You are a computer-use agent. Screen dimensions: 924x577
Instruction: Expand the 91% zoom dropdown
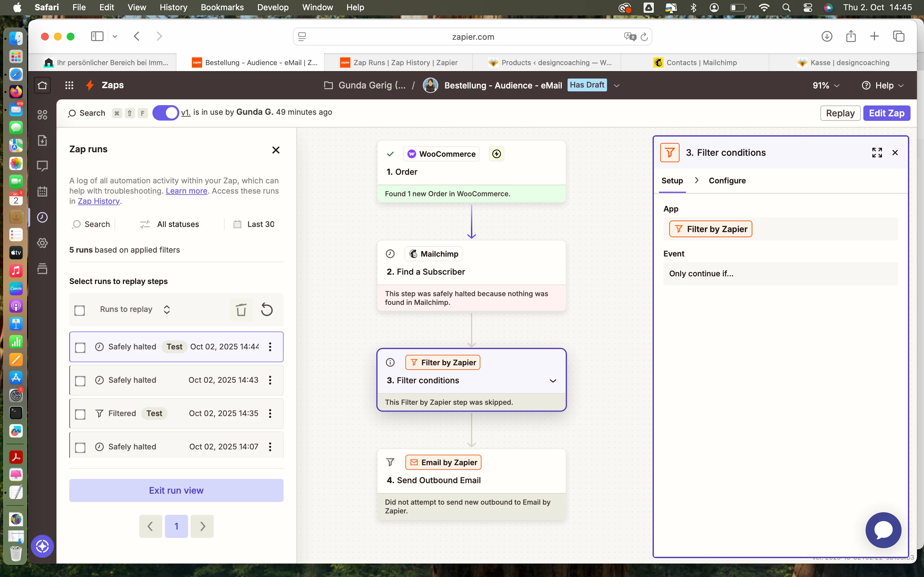click(x=826, y=86)
